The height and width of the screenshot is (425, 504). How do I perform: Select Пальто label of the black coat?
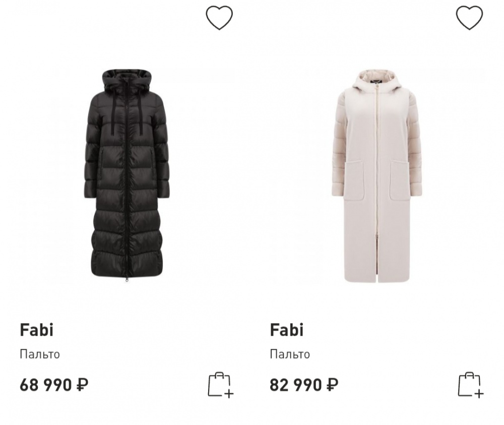click(x=40, y=354)
